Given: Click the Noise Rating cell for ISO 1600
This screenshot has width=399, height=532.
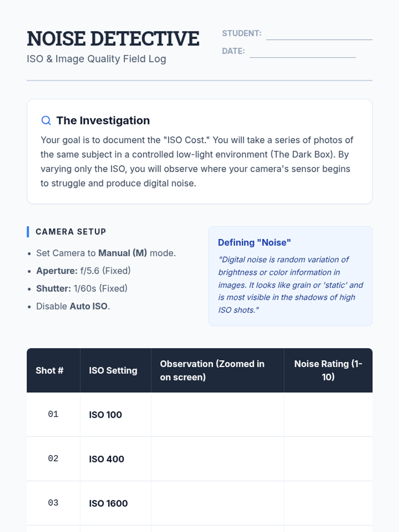Looking at the screenshot, I should tap(328, 503).
